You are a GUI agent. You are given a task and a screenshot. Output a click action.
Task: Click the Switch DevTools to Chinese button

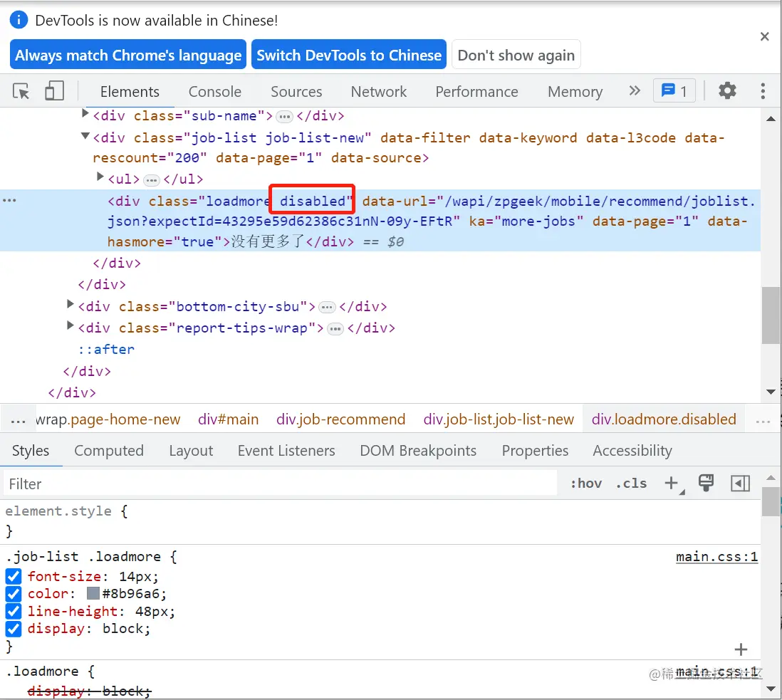[x=348, y=53]
